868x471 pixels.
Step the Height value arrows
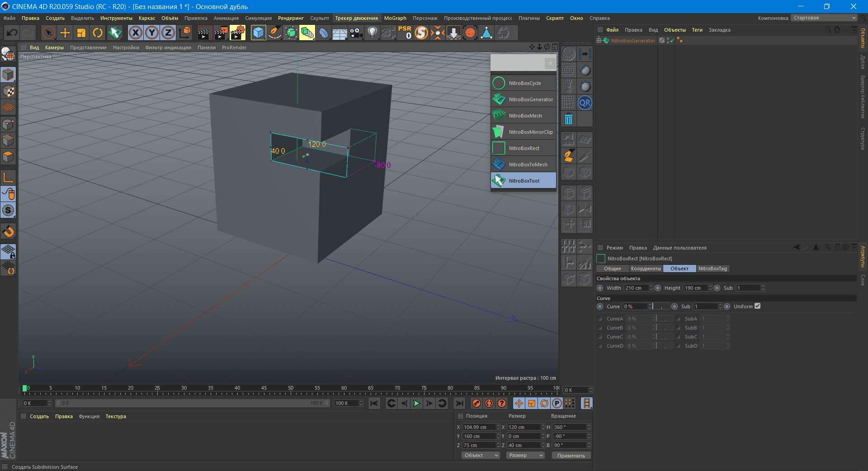point(710,288)
